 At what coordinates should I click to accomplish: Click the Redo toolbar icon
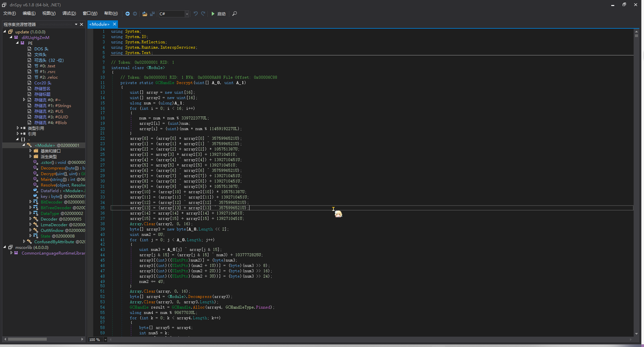pyautogui.click(x=203, y=14)
